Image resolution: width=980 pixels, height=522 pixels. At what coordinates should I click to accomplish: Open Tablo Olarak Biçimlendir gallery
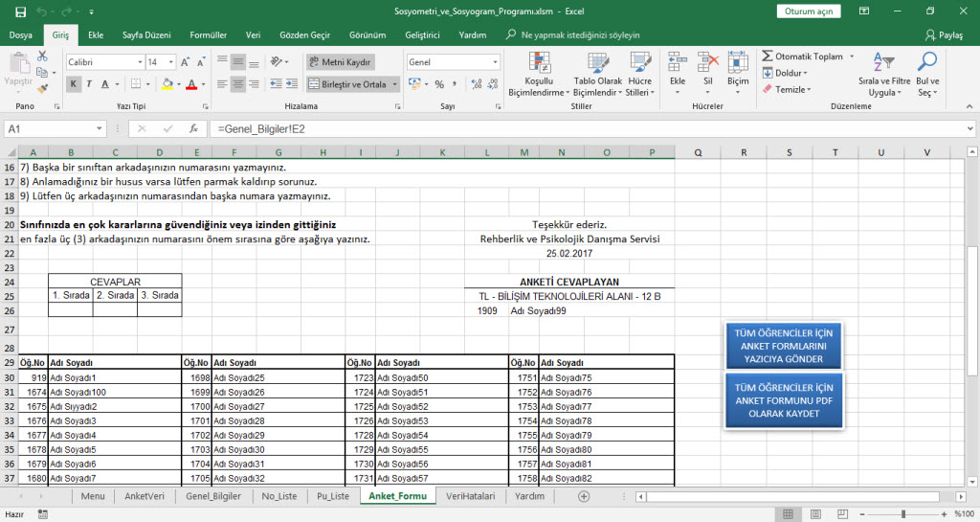pos(597,74)
